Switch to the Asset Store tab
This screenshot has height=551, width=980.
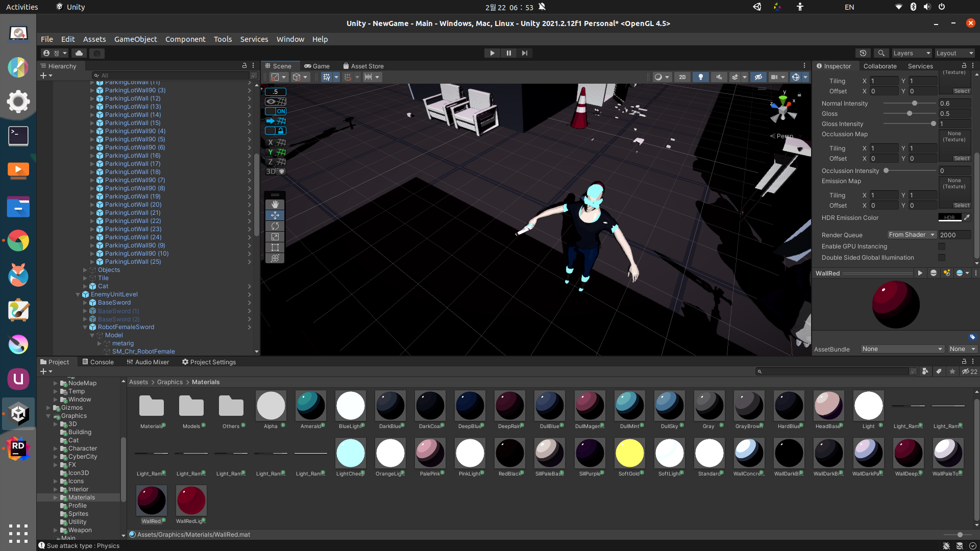click(363, 66)
